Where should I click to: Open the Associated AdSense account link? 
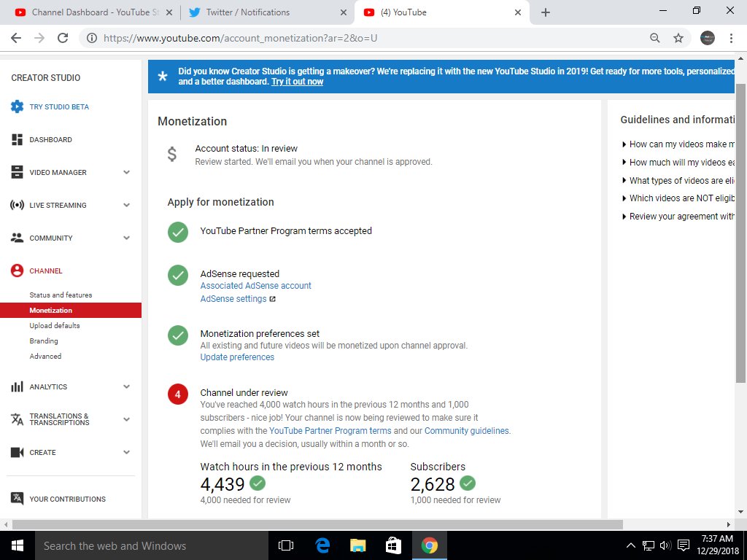click(x=256, y=286)
